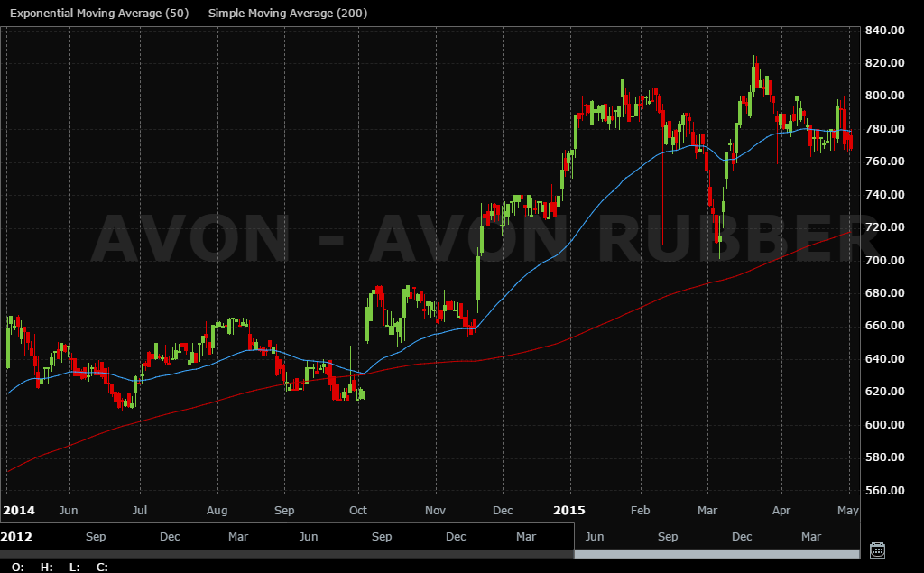Click the Apr label on the date axis
The image size is (924, 573).
[781, 511]
